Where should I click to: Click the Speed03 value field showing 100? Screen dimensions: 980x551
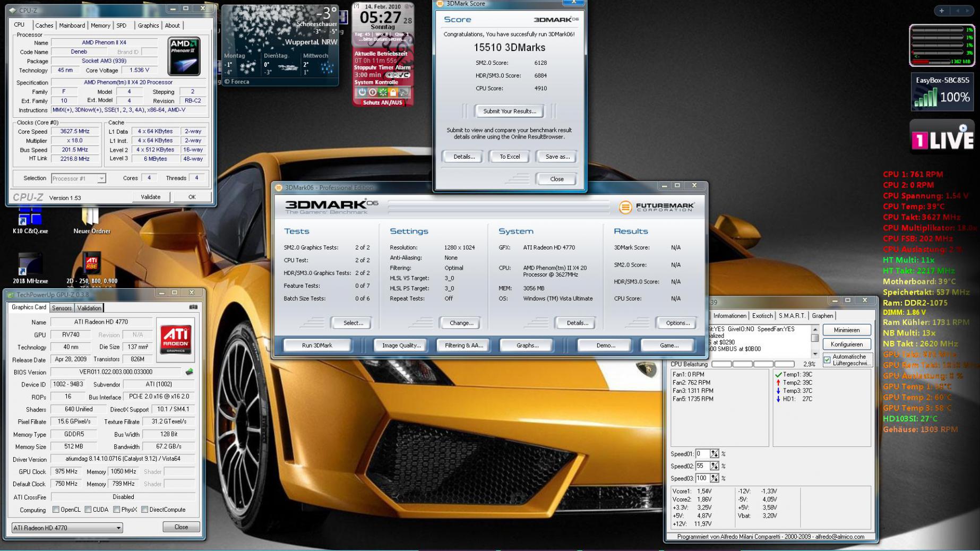click(x=702, y=478)
